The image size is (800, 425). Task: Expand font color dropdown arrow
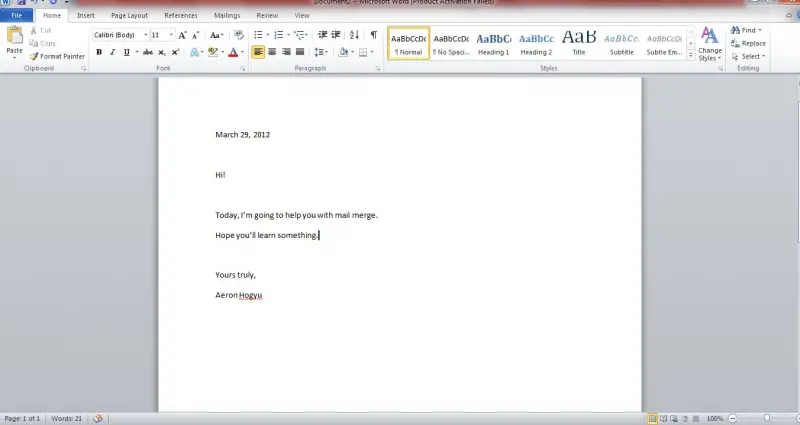pos(242,52)
